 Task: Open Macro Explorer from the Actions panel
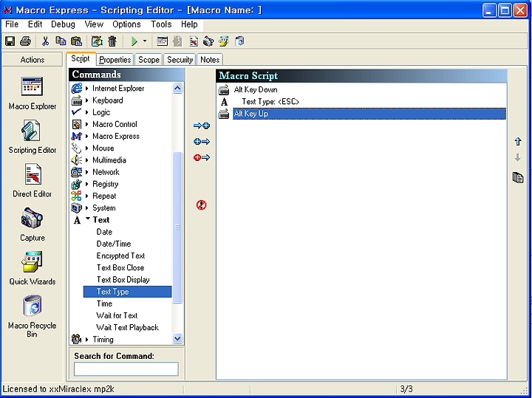click(33, 94)
